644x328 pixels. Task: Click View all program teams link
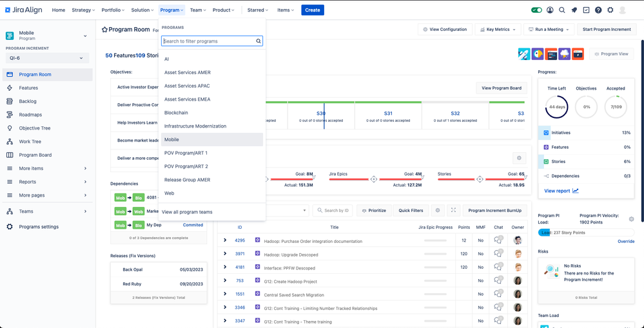tap(188, 212)
